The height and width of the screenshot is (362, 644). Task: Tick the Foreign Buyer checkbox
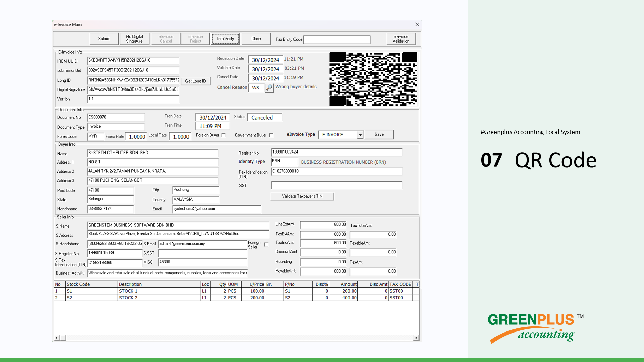coord(224,135)
